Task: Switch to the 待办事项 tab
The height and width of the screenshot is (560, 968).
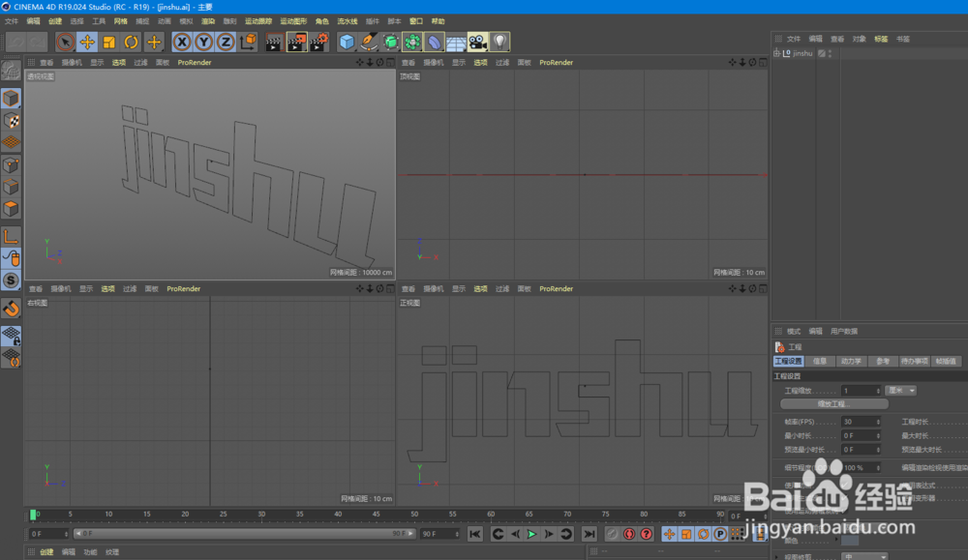Action: [x=915, y=362]
